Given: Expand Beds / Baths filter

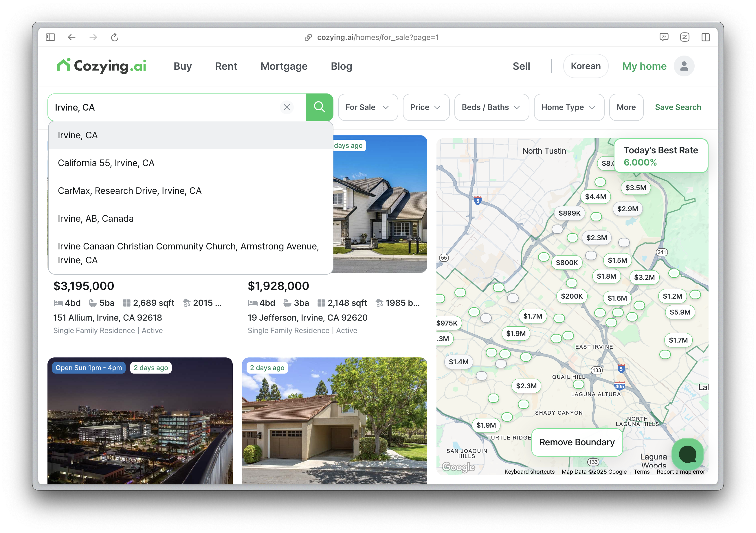Looking at the screenshot, I should (x=491, y=107).
